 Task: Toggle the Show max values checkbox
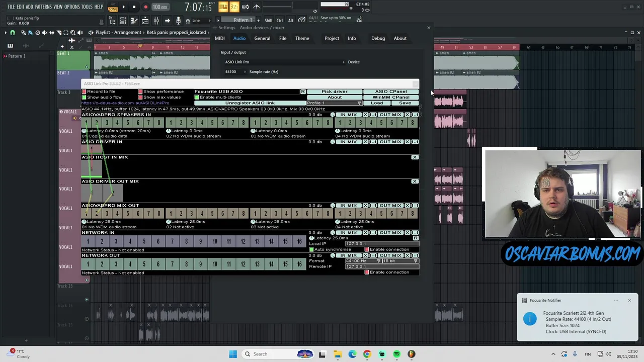coord(140,97)
